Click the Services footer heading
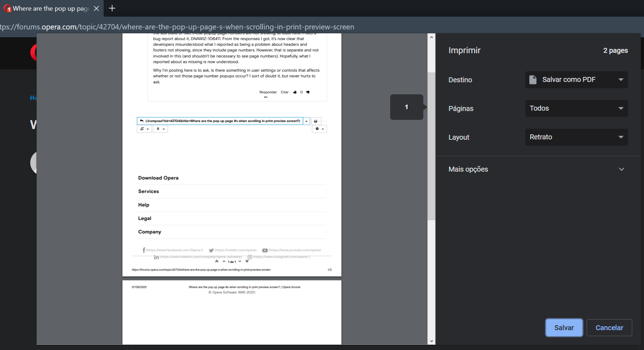The height and width of the screenshot is (350, 644). point(148,191)
